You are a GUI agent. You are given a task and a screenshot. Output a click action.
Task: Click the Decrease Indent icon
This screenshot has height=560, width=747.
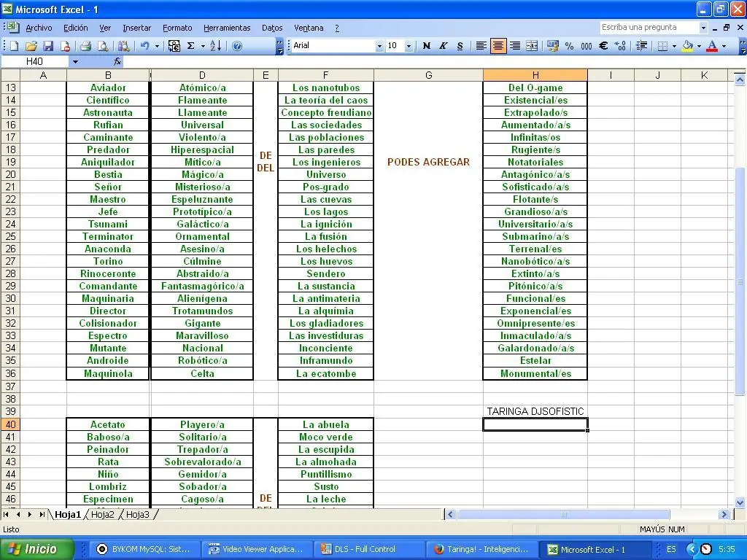click(x=642, y=46)
